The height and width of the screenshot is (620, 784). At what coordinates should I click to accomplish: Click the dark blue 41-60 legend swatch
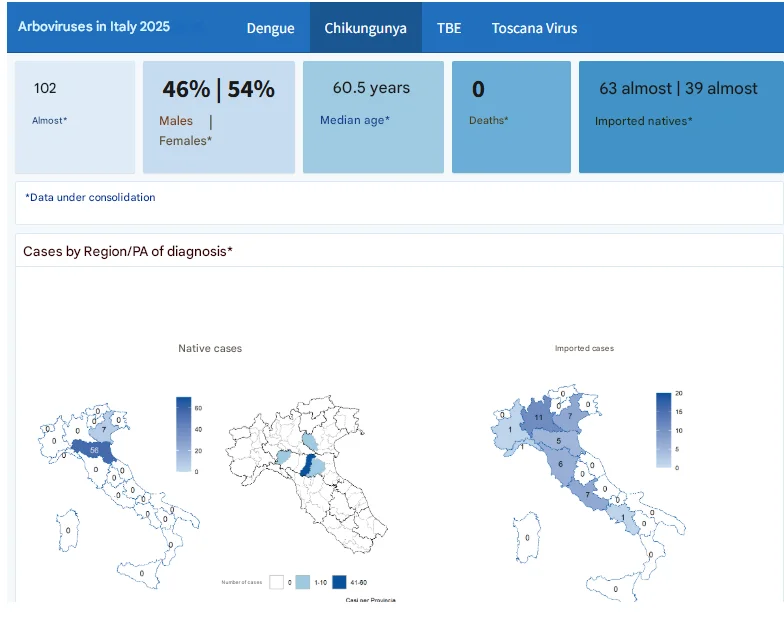click(x=339, y=582)
